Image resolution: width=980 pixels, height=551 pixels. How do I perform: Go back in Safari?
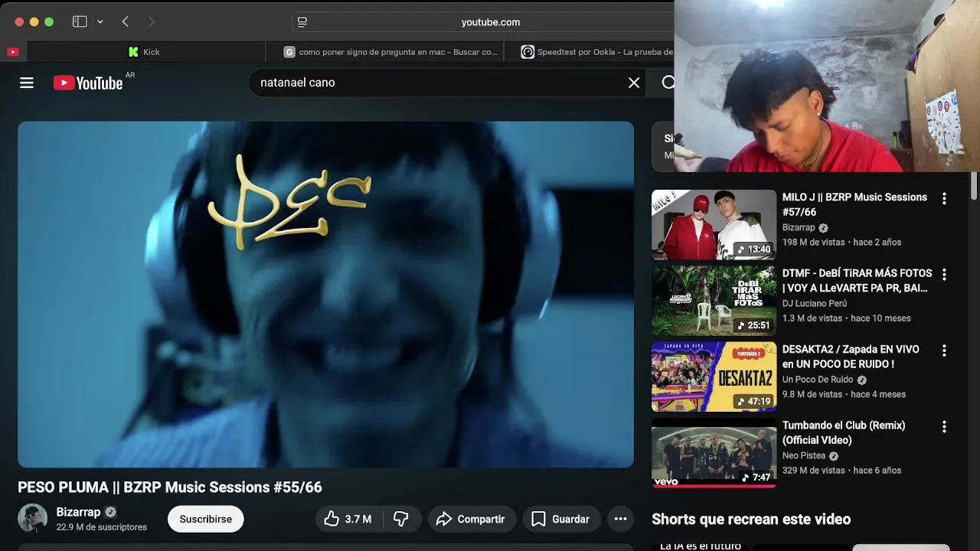point(125,21)
